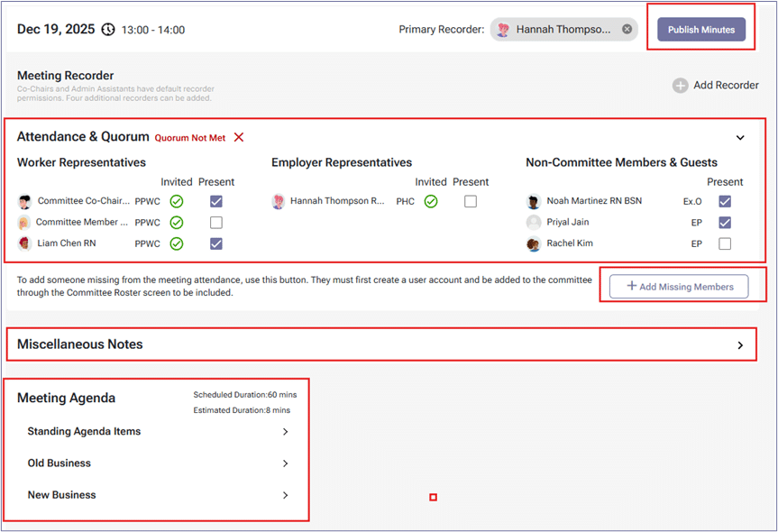The width and height of the screenshot is (778, 532).
Task: Click Hannah Thompson's avatar in Employer Representatives
Action: (x=279, y=202)
